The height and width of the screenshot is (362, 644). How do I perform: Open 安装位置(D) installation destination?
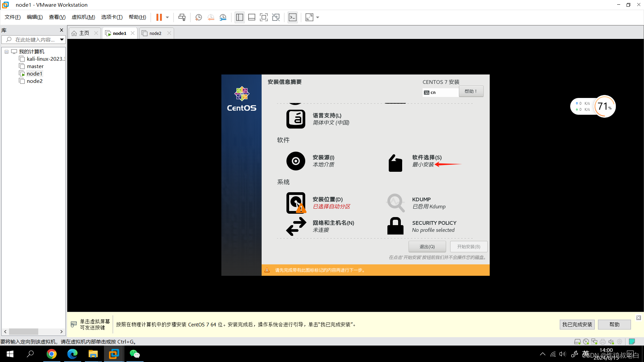coord(318,203)
